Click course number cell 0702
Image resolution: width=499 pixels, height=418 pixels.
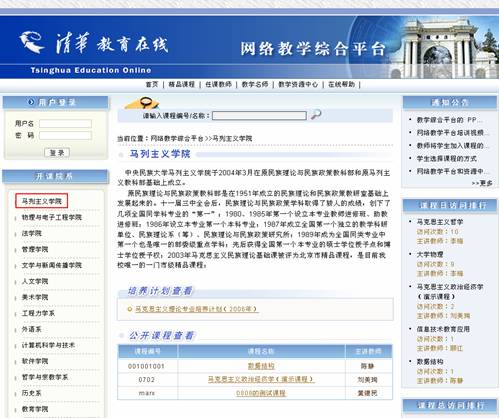146,380
